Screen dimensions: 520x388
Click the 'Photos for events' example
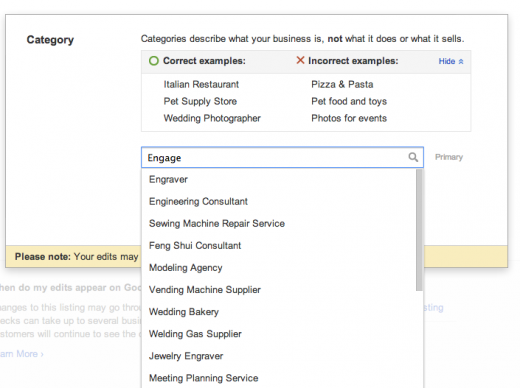coord(349,118)
